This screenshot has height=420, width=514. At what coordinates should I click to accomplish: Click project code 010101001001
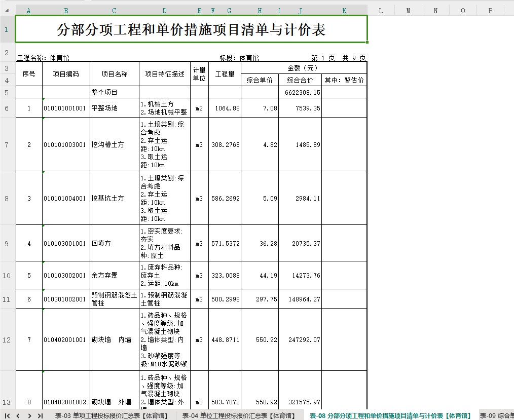[x=66, y=108]
